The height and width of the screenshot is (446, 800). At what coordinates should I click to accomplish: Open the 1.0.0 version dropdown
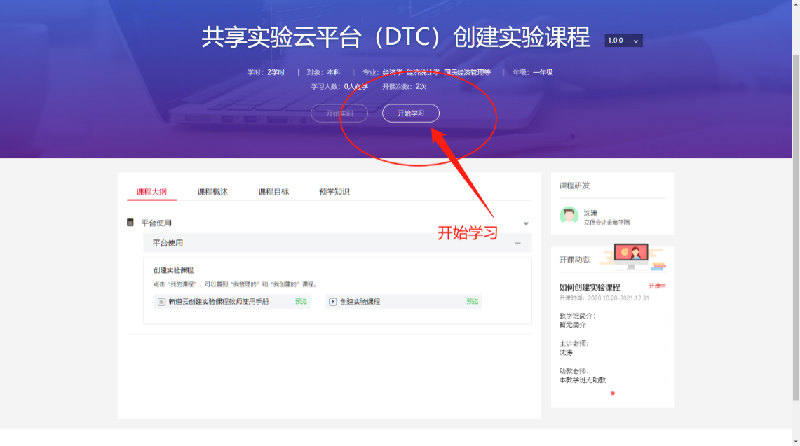click(x=623, y=41)
